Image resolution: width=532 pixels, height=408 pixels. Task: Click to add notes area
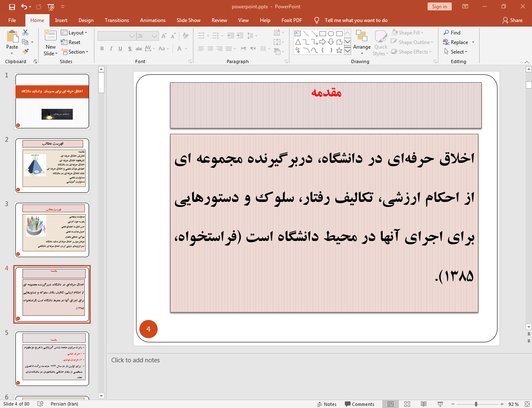tap(136, 360)
